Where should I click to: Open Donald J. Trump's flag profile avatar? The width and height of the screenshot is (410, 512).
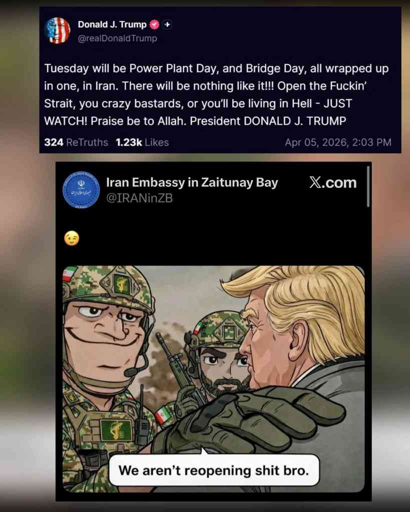tap(57, 31)
